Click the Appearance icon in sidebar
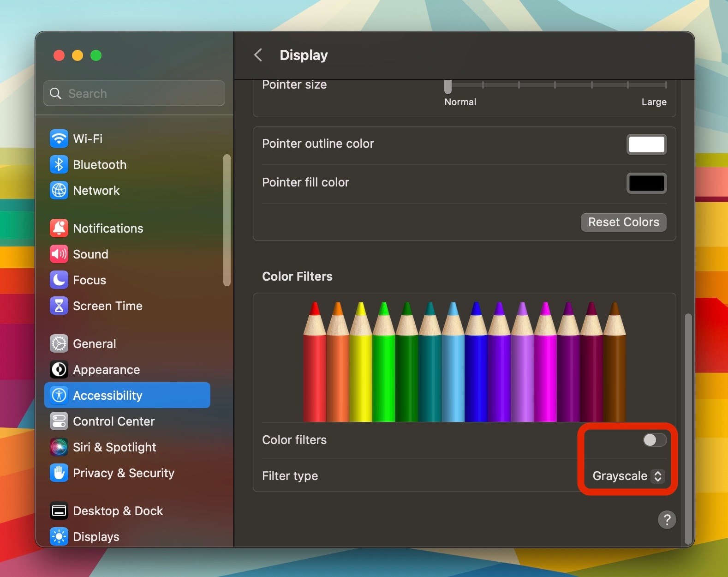The image size is (728, 577). tap(59, 369)
